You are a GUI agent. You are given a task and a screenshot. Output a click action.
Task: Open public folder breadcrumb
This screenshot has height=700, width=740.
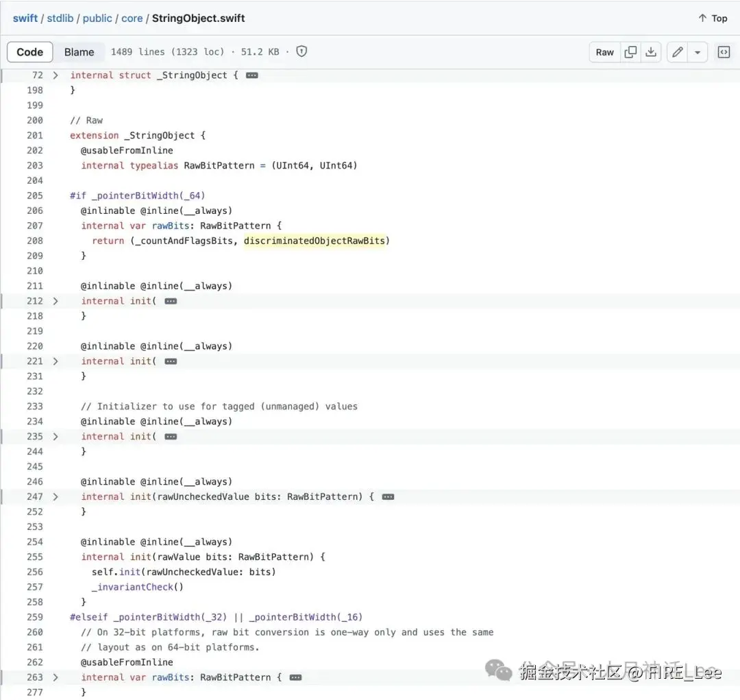click(x=97, y=19)
